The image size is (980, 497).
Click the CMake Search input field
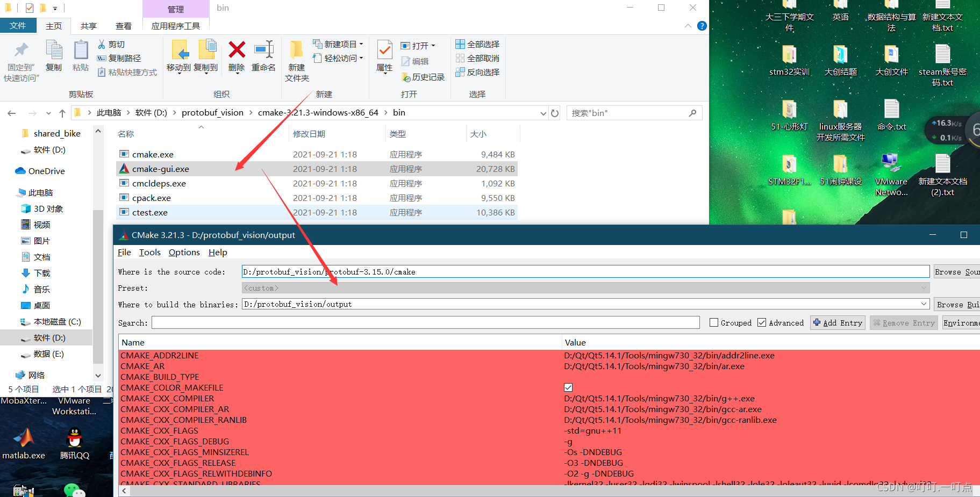coord(425,322)
